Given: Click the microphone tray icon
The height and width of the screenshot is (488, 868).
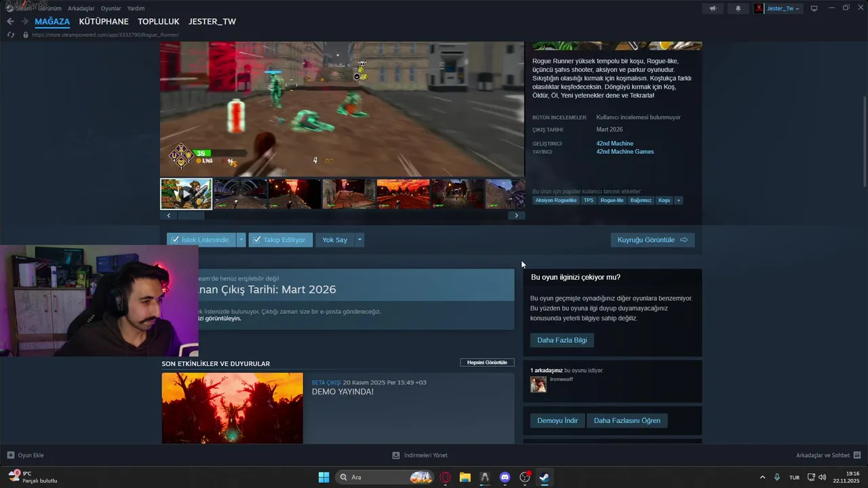Looking at the screenshot, I should pos(777,477).
